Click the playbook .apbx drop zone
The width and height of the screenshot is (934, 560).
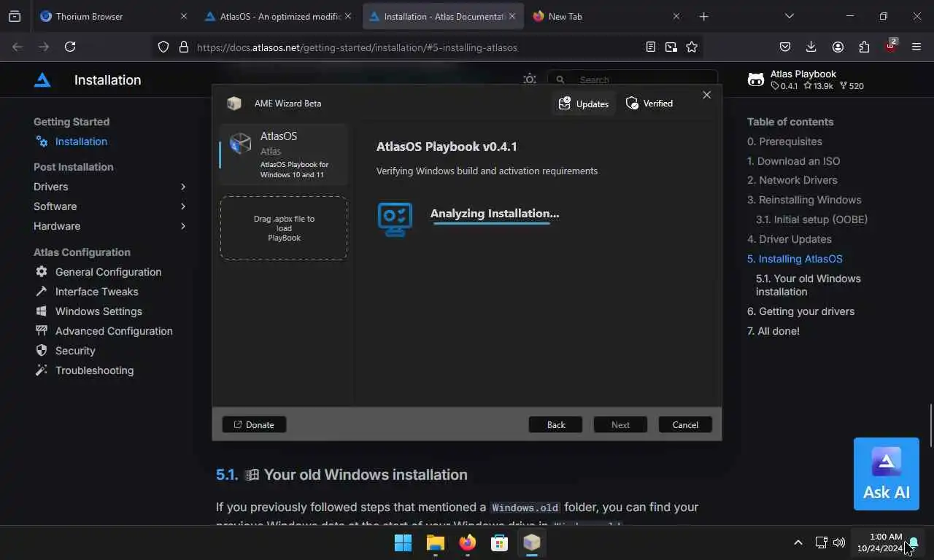click(x=284, y=228)
